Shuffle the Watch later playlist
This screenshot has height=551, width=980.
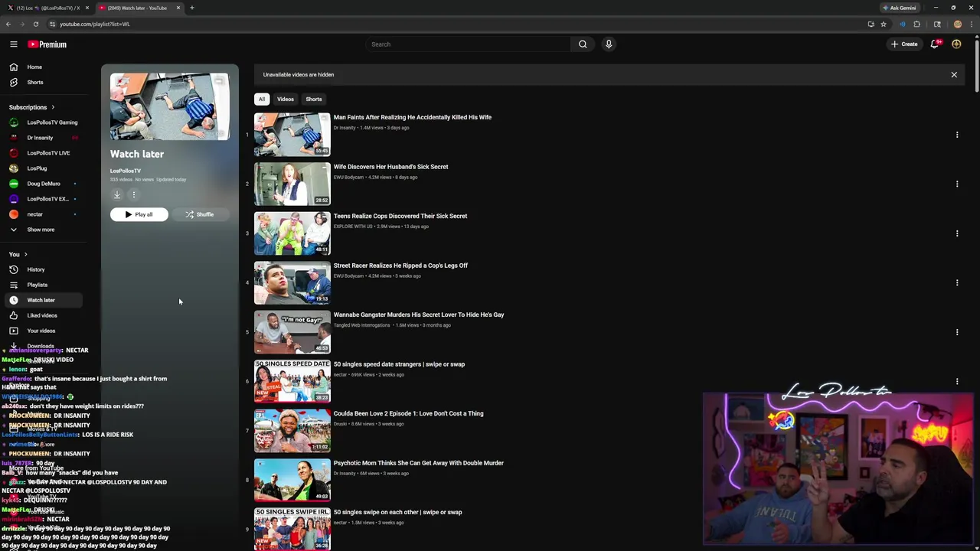pyautogui.click(x=199, y=214)
